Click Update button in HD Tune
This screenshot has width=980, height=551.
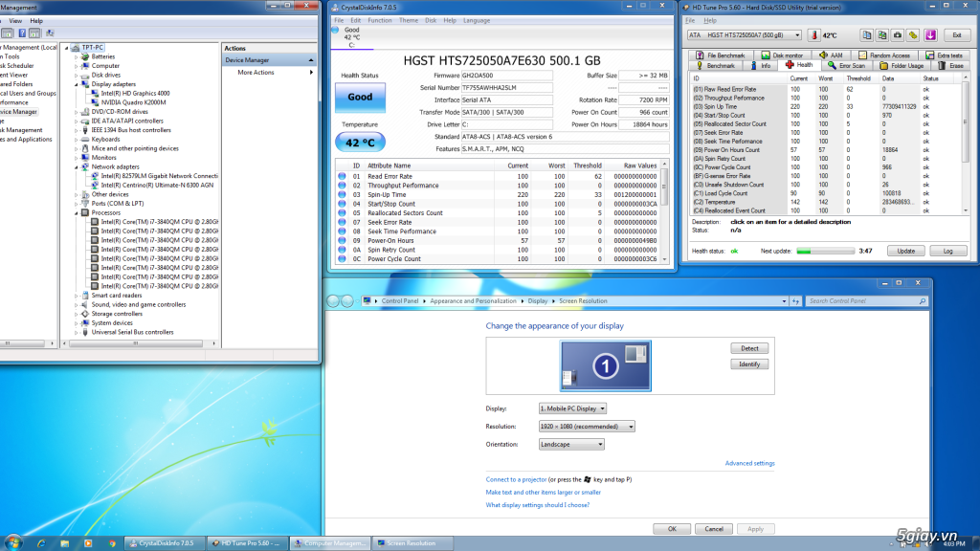pyautogui.click(x=905, y=252)
